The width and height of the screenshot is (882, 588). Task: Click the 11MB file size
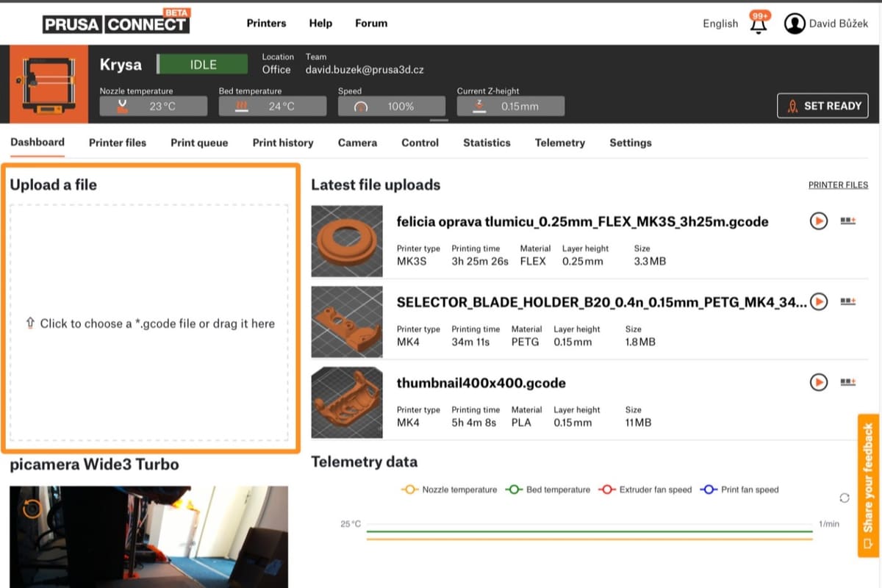point(638,423)
